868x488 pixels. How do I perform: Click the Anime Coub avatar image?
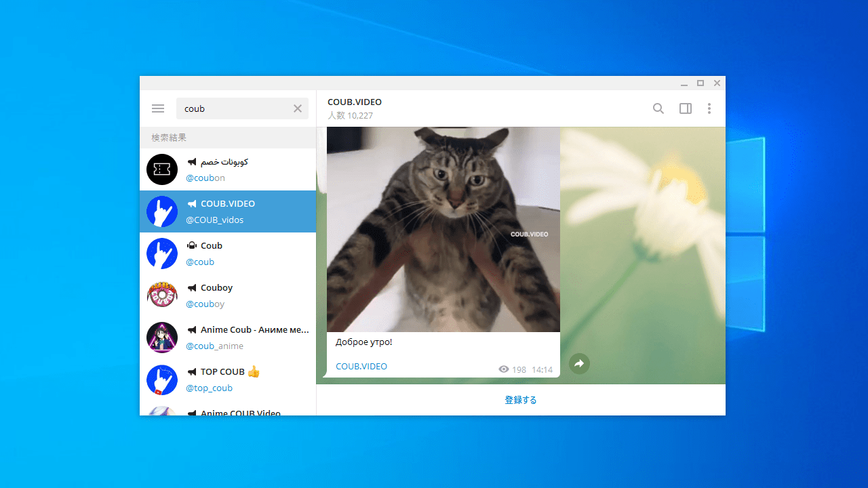click(x=162, y=338)
